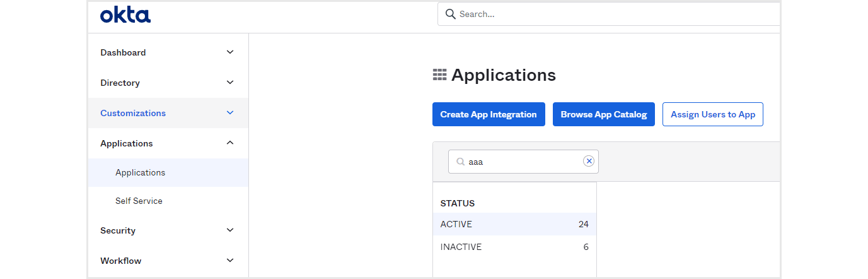The image size is (868, 279).
Task: Collapse the Applications section chevron
Action: (x=230, y=143)
